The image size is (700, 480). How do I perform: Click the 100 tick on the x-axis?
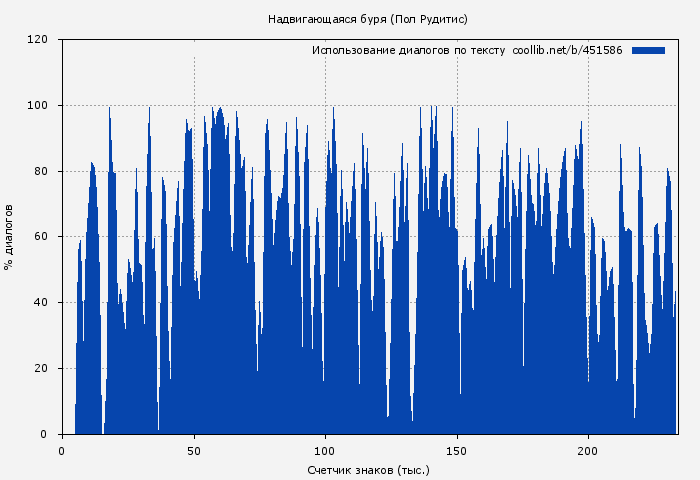click(x=325, y=450)
